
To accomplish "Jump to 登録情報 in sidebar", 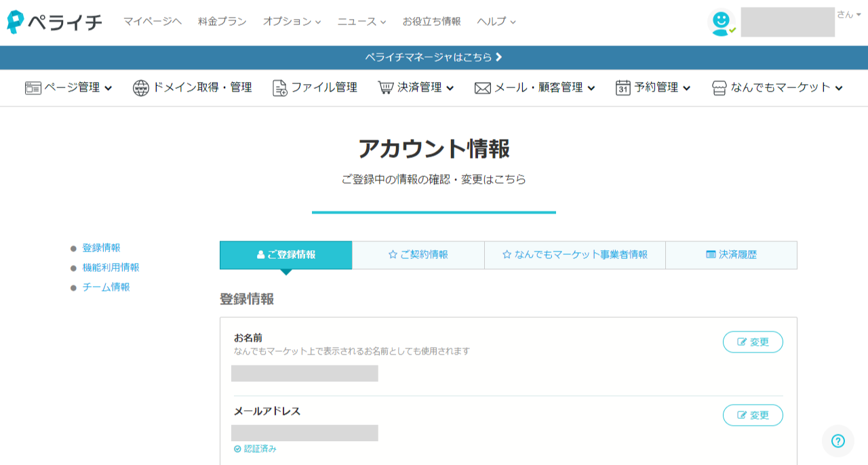I will click(x=101, y=248).
